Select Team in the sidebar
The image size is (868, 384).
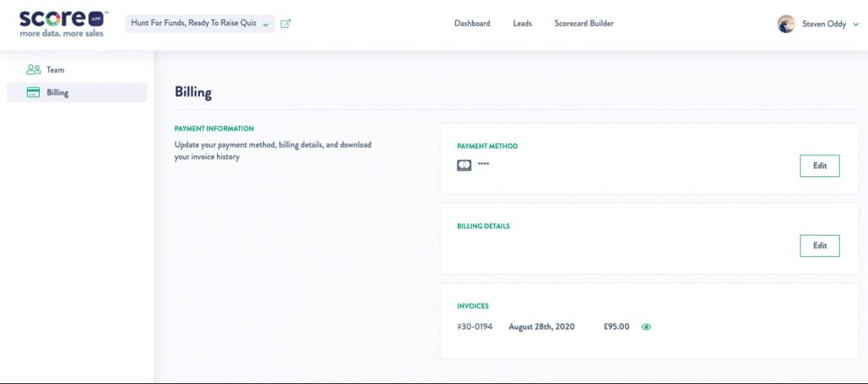click(x=77, y=70)
